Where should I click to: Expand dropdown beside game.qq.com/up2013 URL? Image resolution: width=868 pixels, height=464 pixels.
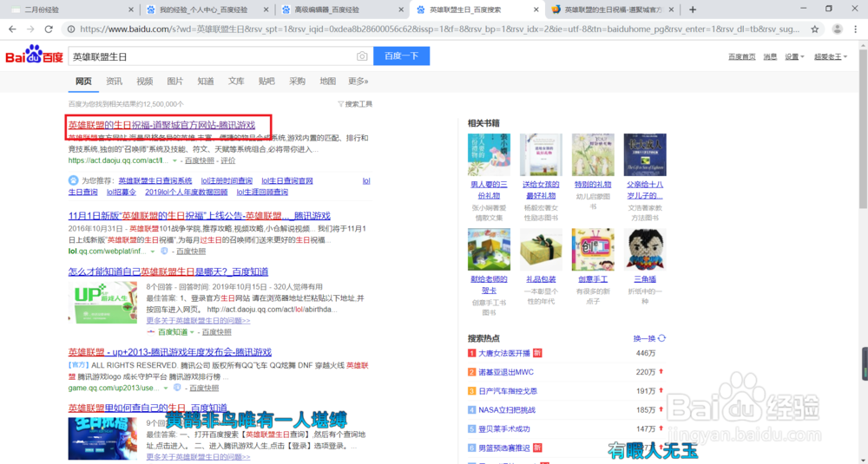[166, 389]
